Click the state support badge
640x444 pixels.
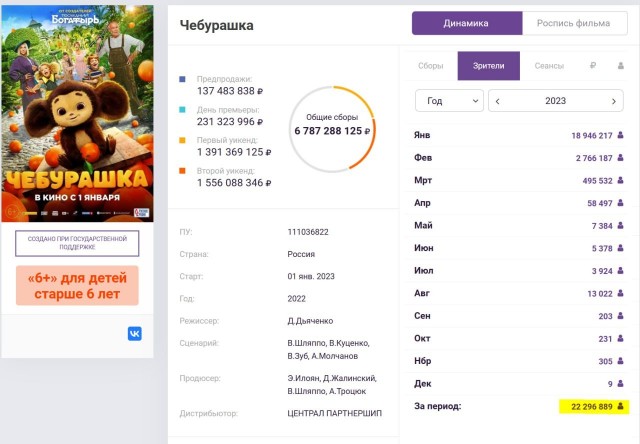tap(77, 243)
